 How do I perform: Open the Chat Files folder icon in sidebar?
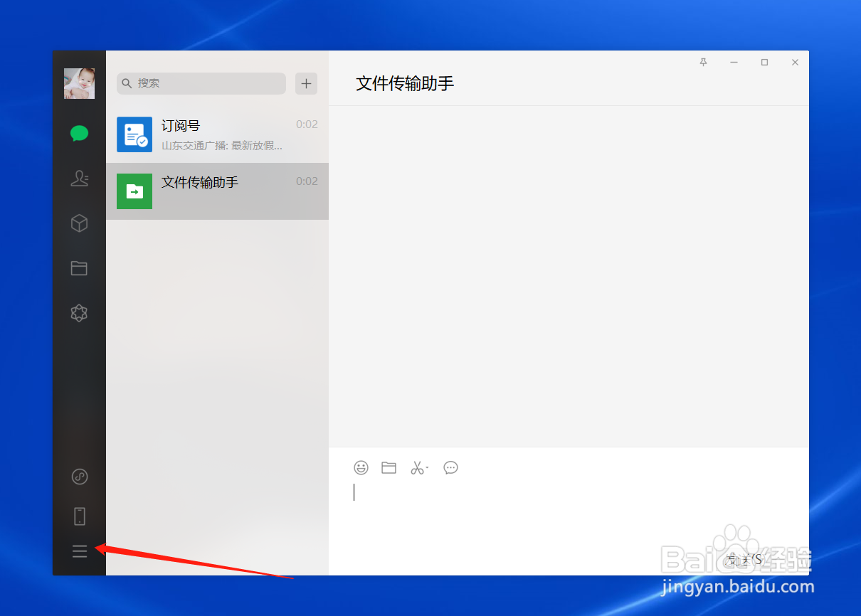point(79,268)
